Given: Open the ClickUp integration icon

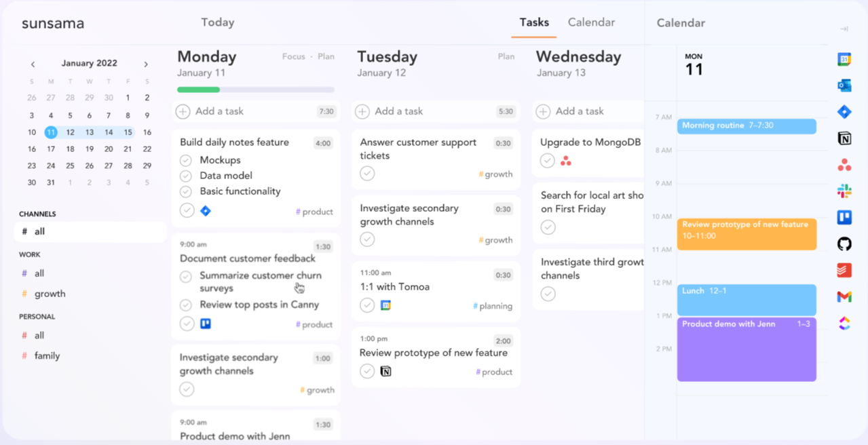Looking at the screenshot, I should pos(844,324).
